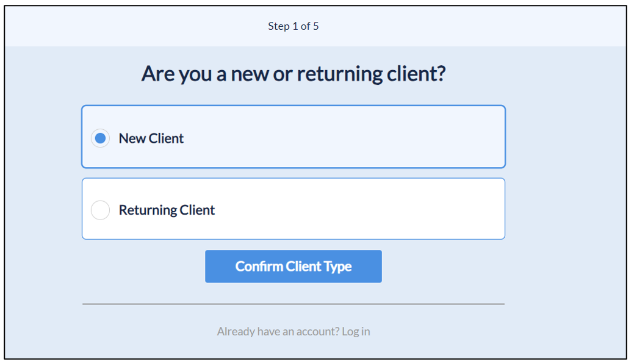The image size is (634, 364).
Task: Click the blue filled dot in New Client radio
Action: (101, 138)
